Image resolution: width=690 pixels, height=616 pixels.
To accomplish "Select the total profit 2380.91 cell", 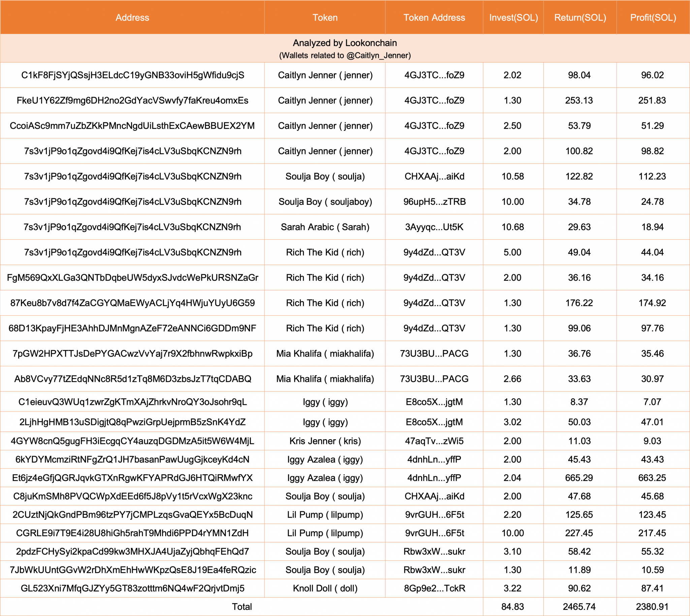I will click(x=652, y=607).
